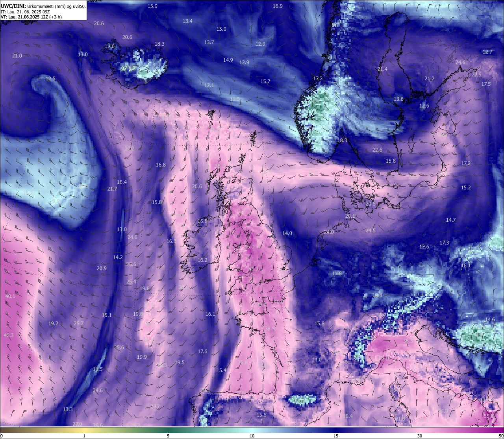
Task: Click the 20.5 value over Denmark
Action: [371, 204]
